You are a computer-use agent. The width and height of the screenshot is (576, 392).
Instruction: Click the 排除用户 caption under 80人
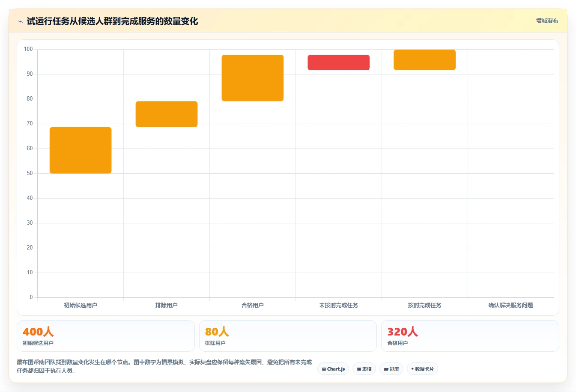pos(215,343)
